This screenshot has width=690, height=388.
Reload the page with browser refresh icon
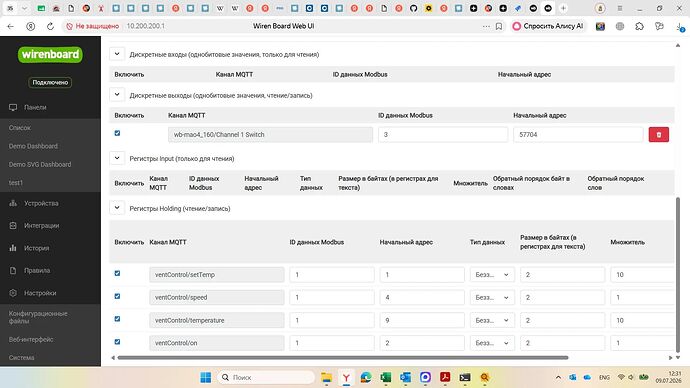[x=50, y=26]
